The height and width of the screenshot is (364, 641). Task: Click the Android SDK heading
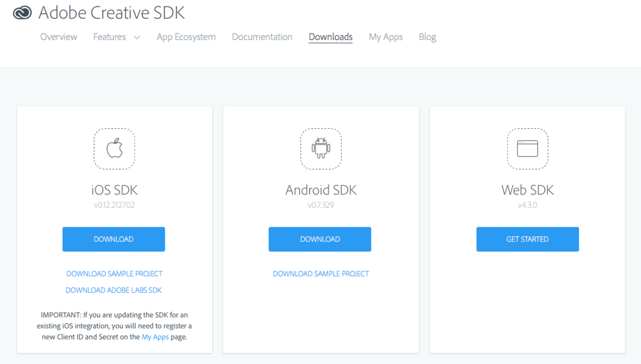coord(321,190)
